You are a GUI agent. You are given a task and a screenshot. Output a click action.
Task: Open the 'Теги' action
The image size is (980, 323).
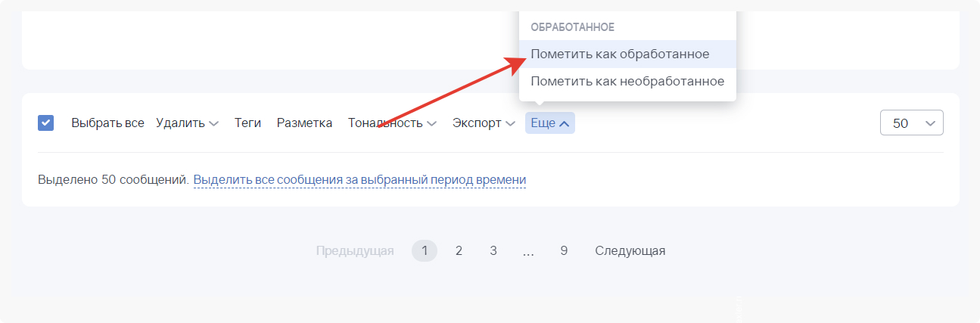point(247,123)
